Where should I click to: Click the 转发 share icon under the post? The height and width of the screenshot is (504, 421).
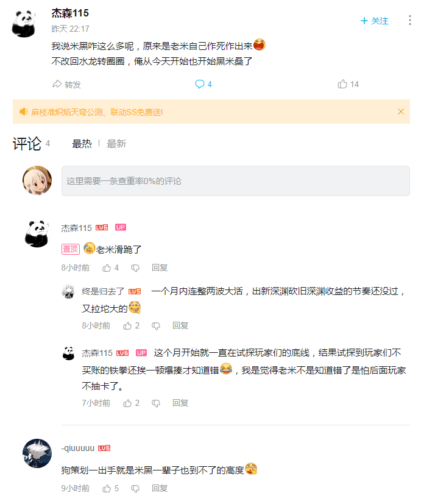point(57,84)
